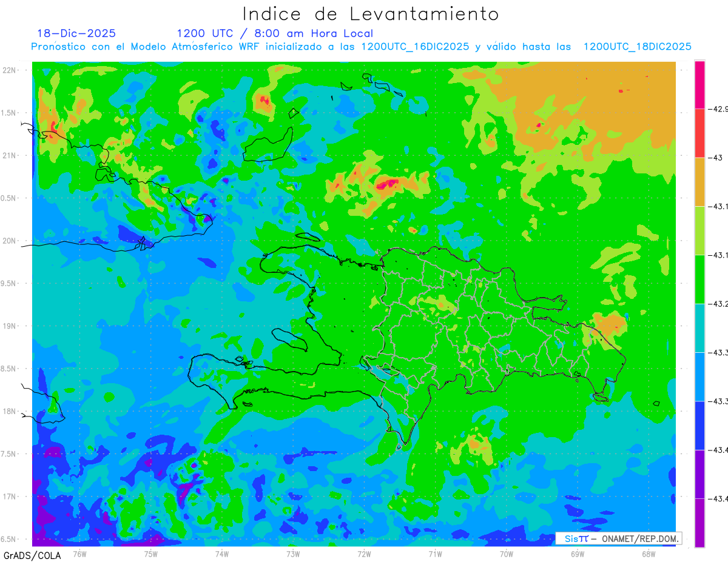The height and width of the screenshot is (562, 728).
Task: Click the title 'Indice de Levantamiento'
Action: tap(371, 13)
